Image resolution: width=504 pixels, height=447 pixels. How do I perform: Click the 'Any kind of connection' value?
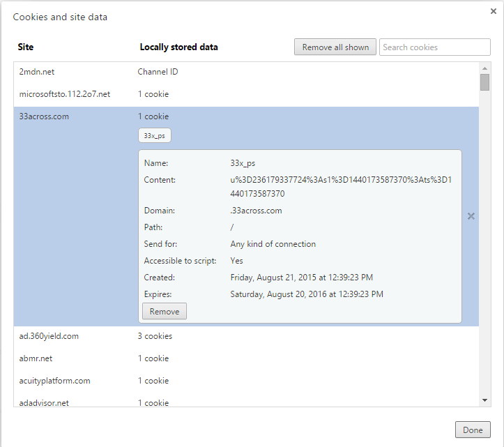pos(273,244)
